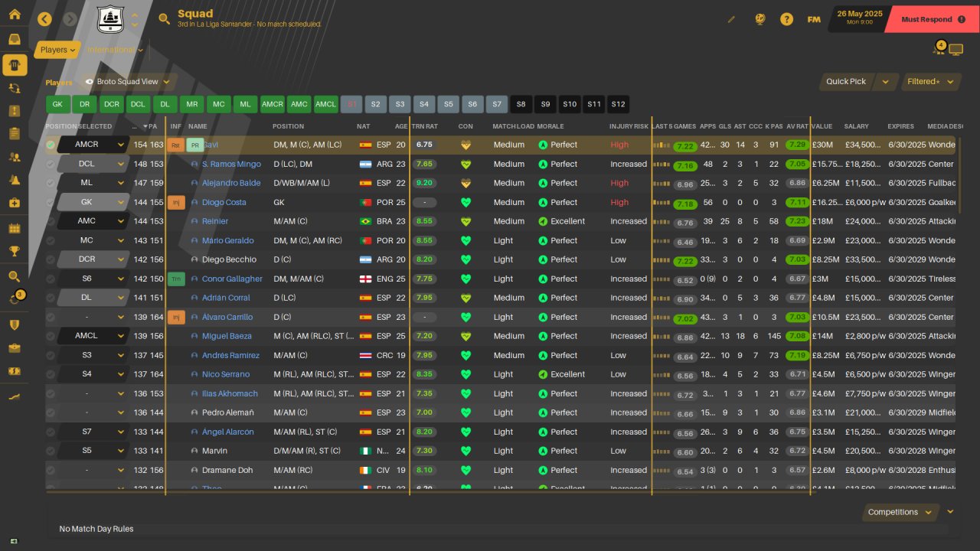The height and width of the screenshot is (551, 980).
Task: Select the S1 substitute slot
Action: click(x=352, y=104)
